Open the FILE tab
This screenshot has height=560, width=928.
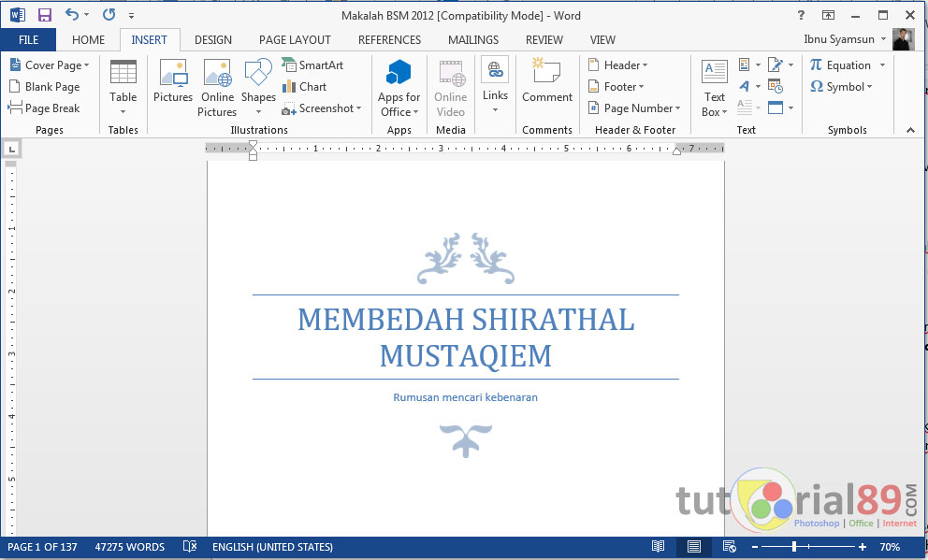click(x=28, y=39)
